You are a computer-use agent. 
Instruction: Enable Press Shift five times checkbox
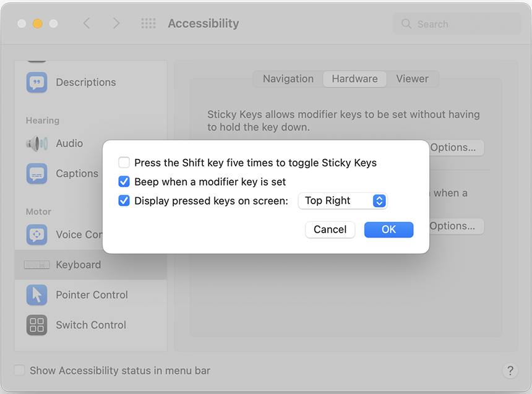pos(124,163)
